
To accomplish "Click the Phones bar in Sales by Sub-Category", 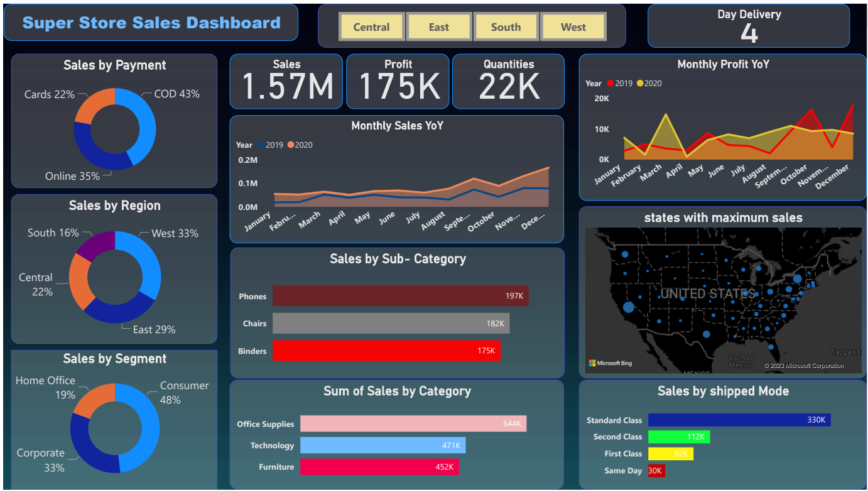I will (400, 296).
